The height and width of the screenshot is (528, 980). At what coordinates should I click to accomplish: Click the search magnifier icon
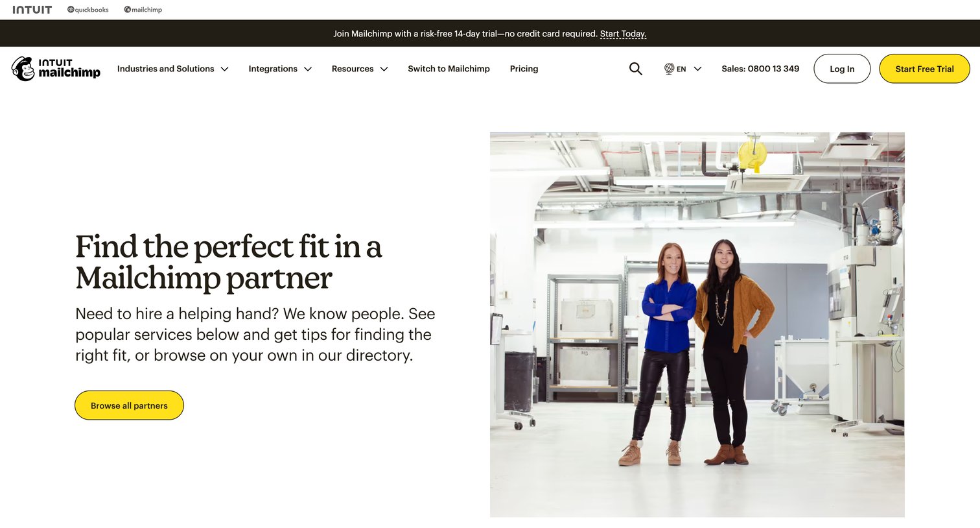[636, 69]
